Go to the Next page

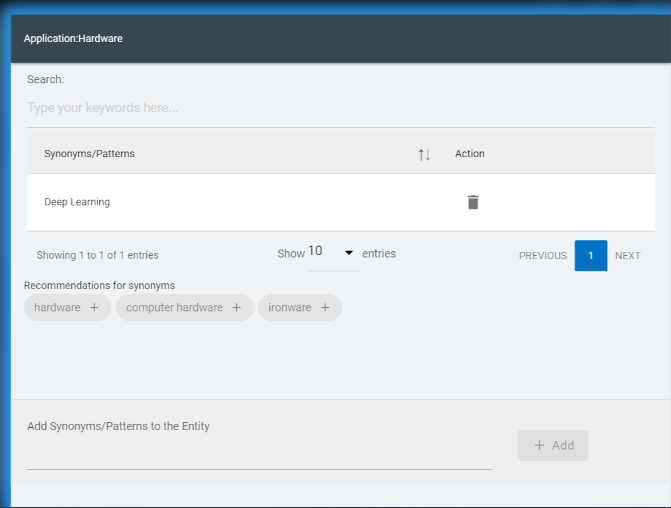(x=628, y=256)
